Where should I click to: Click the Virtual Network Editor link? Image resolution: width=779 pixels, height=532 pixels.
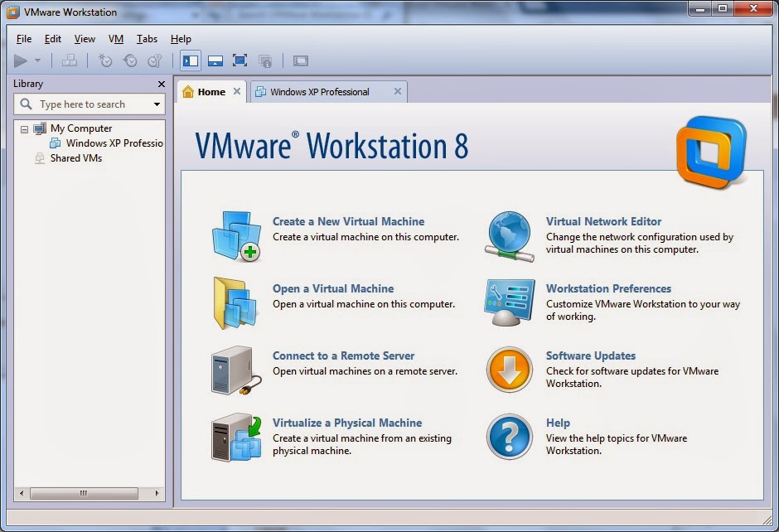(603, 221)
